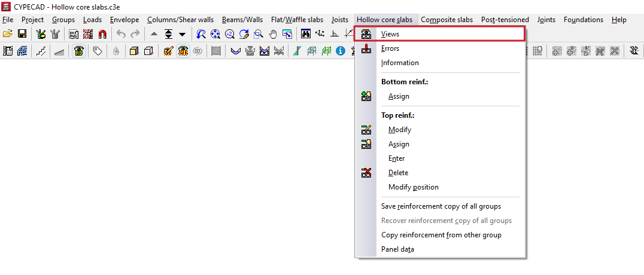Click the Errors menu item icon
This screenshot has width=644, height=275.
366,48
